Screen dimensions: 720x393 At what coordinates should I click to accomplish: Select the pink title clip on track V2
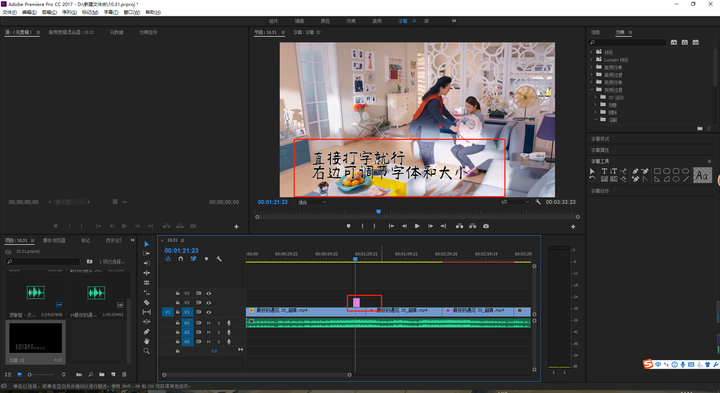pyautogui.click(x=356, y=303)
